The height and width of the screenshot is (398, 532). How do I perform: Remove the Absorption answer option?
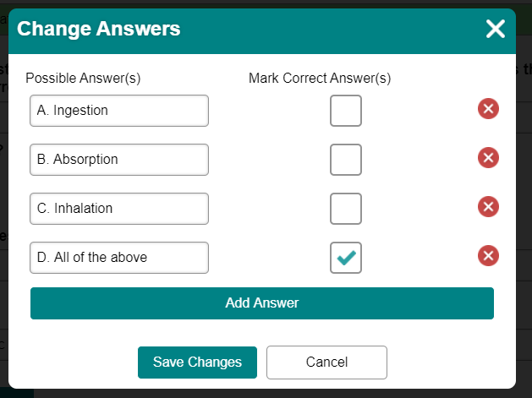(488, 158)
